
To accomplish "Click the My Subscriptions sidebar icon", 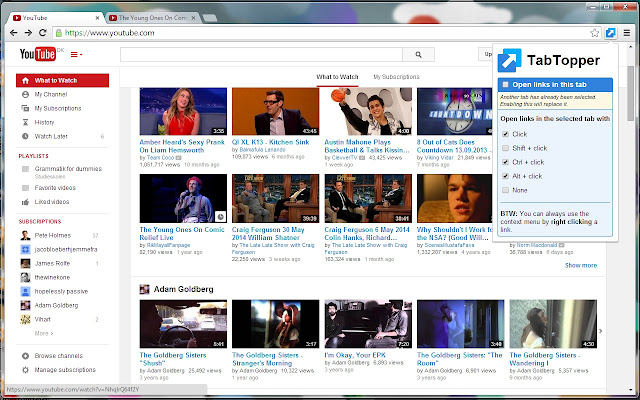I will pyautogui.click(x=25, y=108).
